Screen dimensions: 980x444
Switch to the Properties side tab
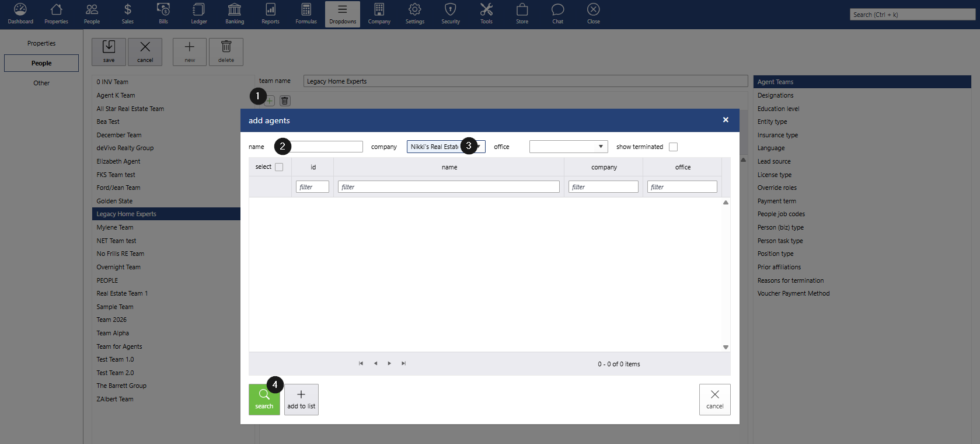click(41, 43)
